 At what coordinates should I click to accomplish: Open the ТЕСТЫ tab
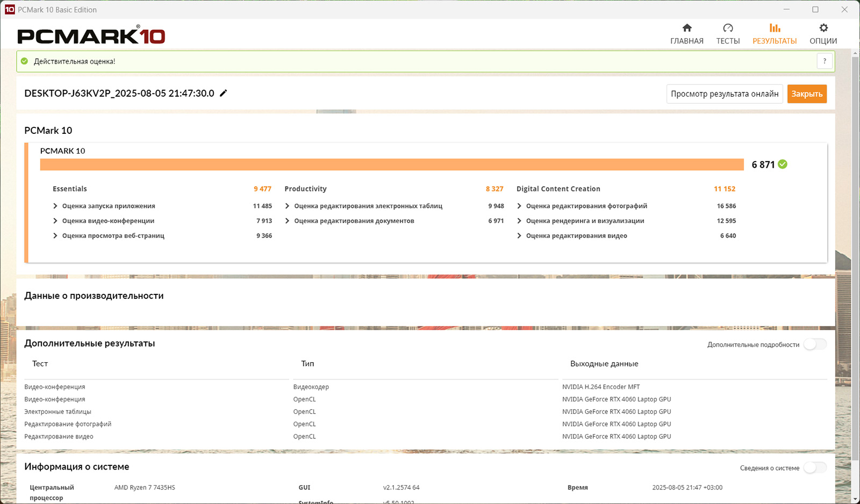(x=728, y=34)
